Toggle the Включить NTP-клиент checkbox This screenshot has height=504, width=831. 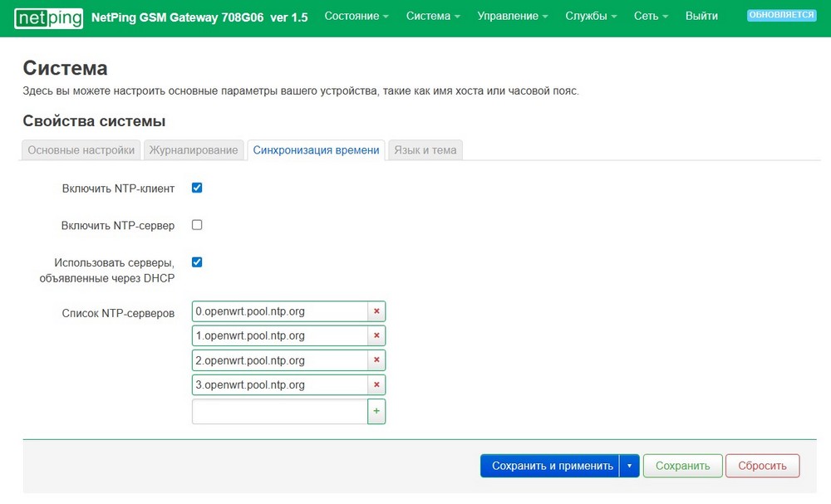[197, 188]
